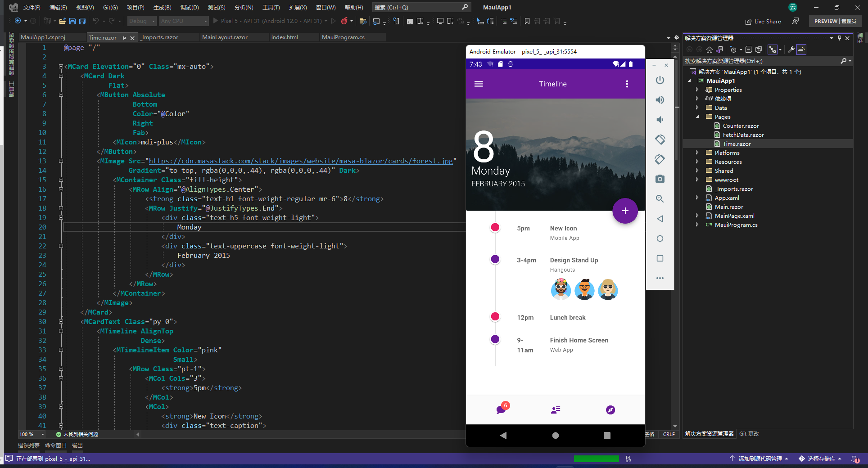Click the pink timeline dot for 5pm
This screenshot has height=468, width=868.
tap(495, 228)
